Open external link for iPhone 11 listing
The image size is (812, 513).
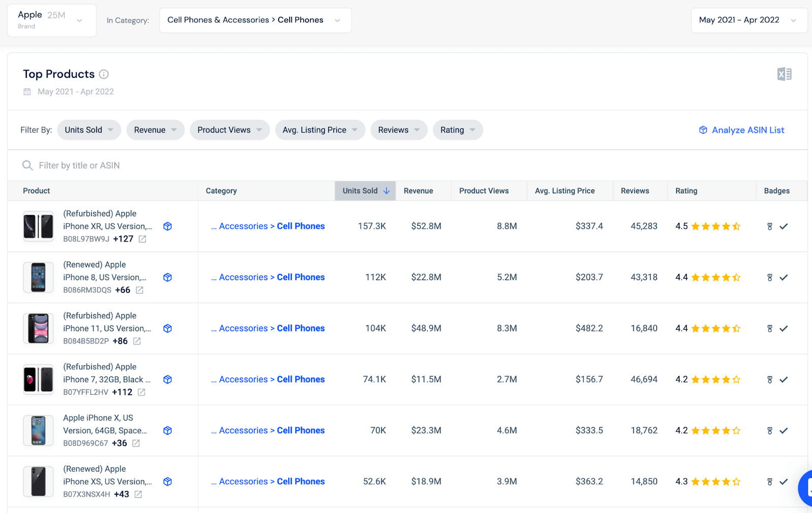(x=137, y=341)
